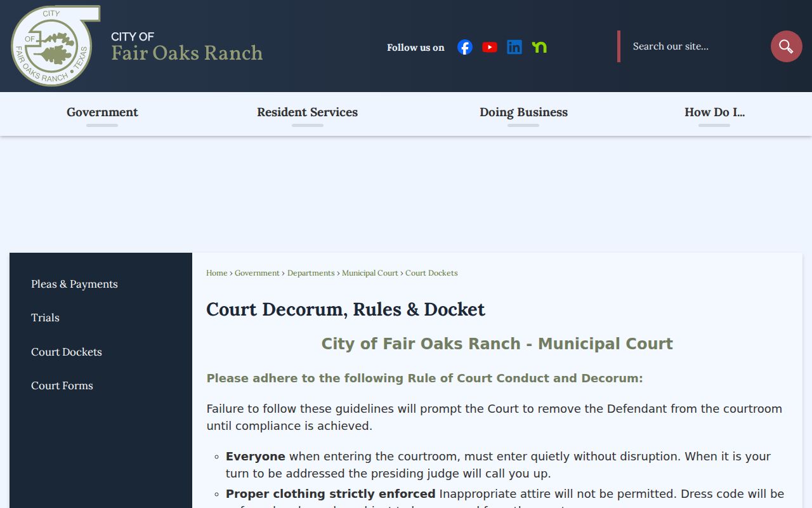Click the Municipal Court breadcrumb link

coord(370,273)
